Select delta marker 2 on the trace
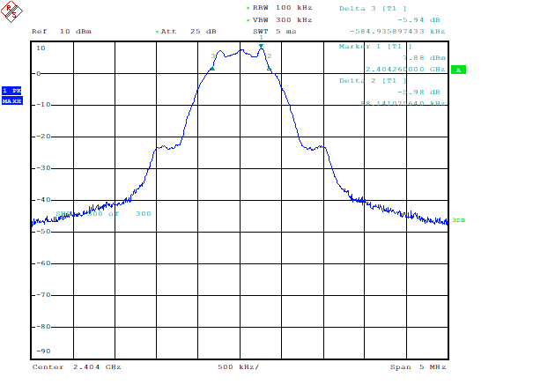Screen dimensions: 533x392 coord(269,70)
